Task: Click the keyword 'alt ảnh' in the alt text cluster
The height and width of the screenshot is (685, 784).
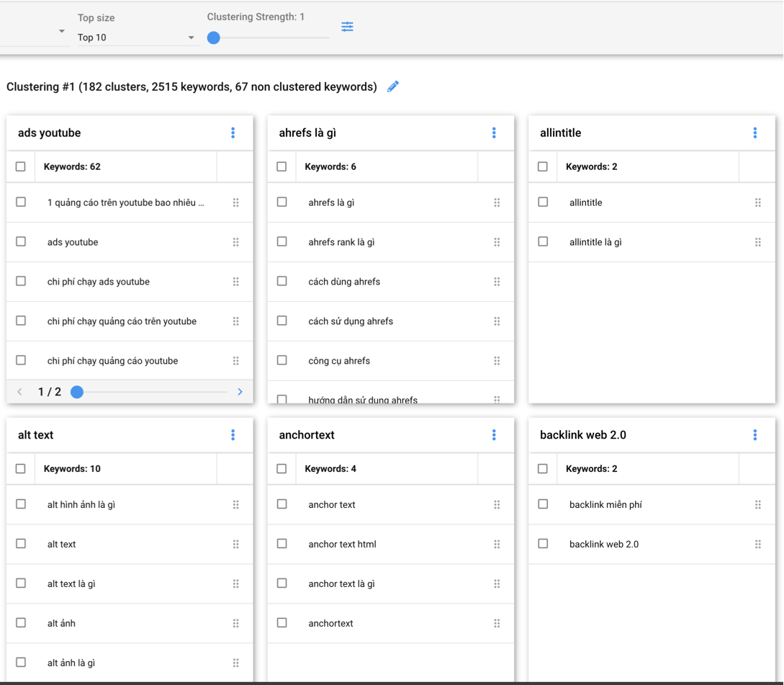Action: [61, 624]
